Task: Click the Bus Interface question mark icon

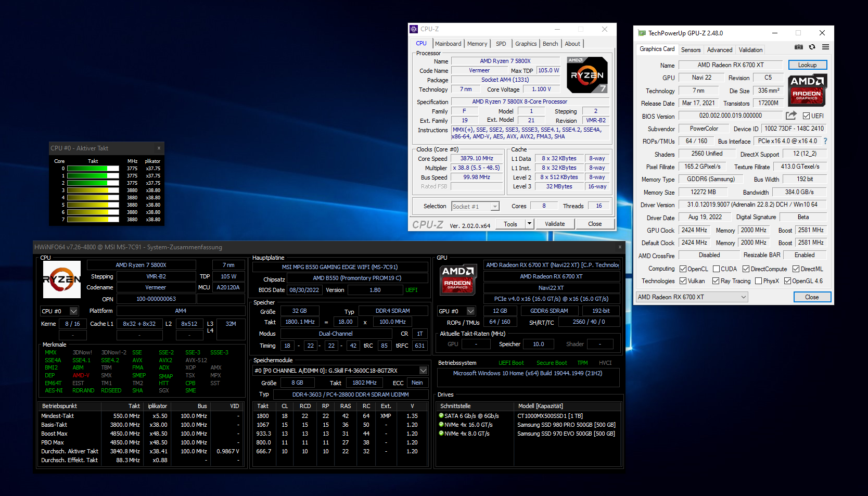Action: coord(825,141)
